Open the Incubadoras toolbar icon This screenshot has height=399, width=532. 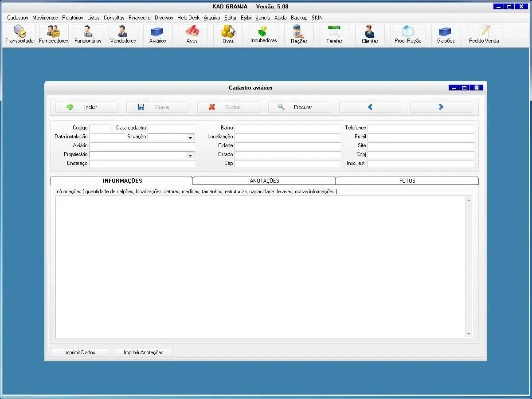pos(263,35)
